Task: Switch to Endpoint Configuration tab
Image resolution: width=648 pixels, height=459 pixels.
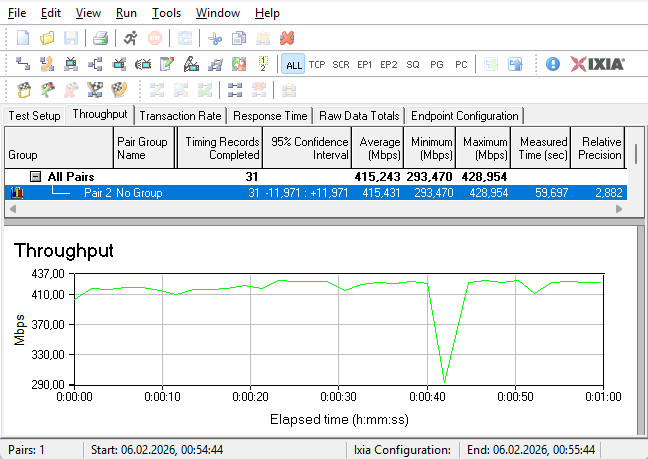Action: pyautogui.click(x=464, y=116)
